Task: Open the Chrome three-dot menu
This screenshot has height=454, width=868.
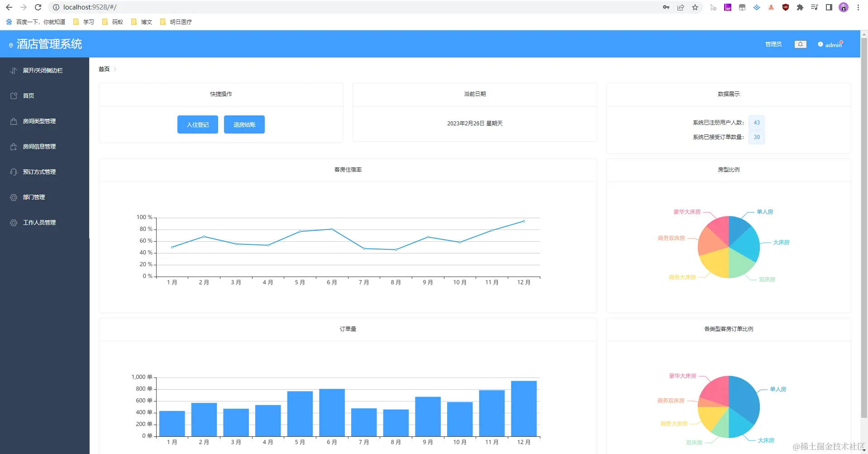Action: click(858, 7)
